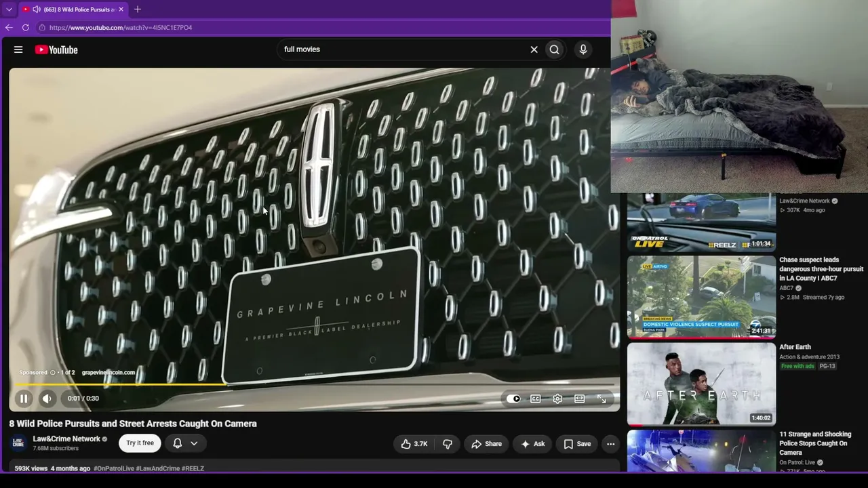Save the video to a playlist
This screenshot has height=488, width=868.
click(x=577, y=444)
